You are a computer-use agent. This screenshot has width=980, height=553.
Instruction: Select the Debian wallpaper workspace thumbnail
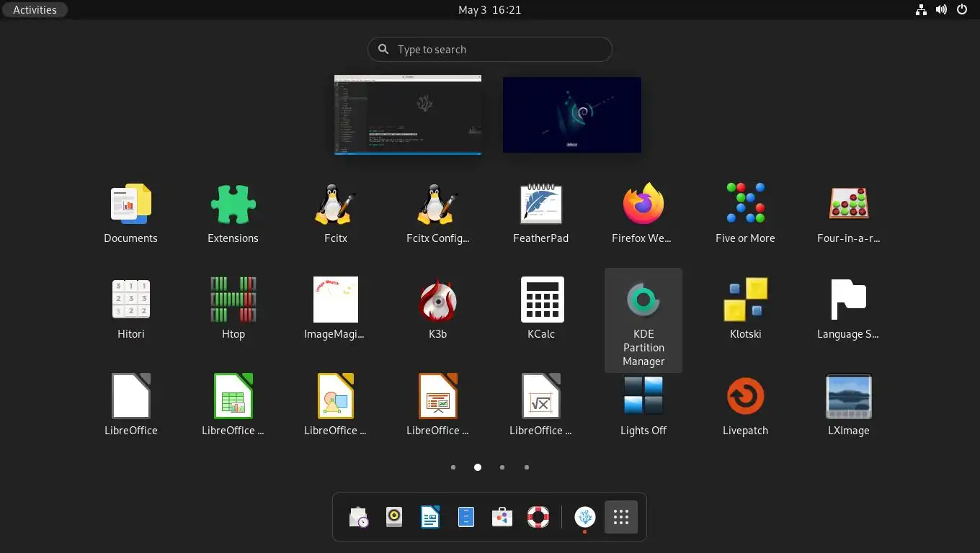[x=572, y=114]
